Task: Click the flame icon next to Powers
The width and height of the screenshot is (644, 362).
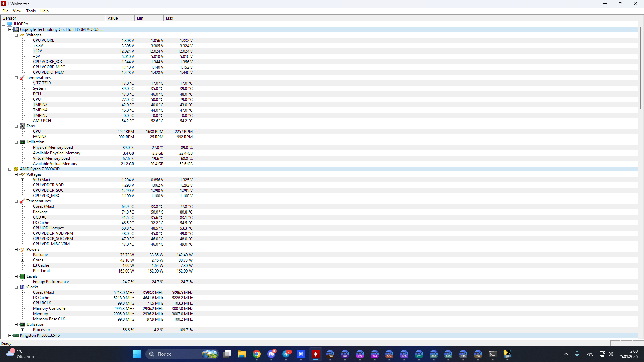Action: pyautogui.click(x=22, y=249)
